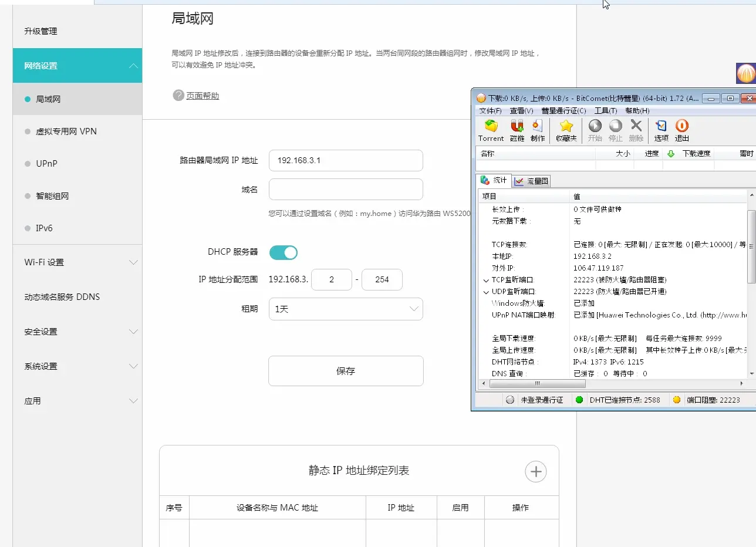Click the 保存 save button
The width and height of the screenshot is (756, 547).
tap(346, 371)
